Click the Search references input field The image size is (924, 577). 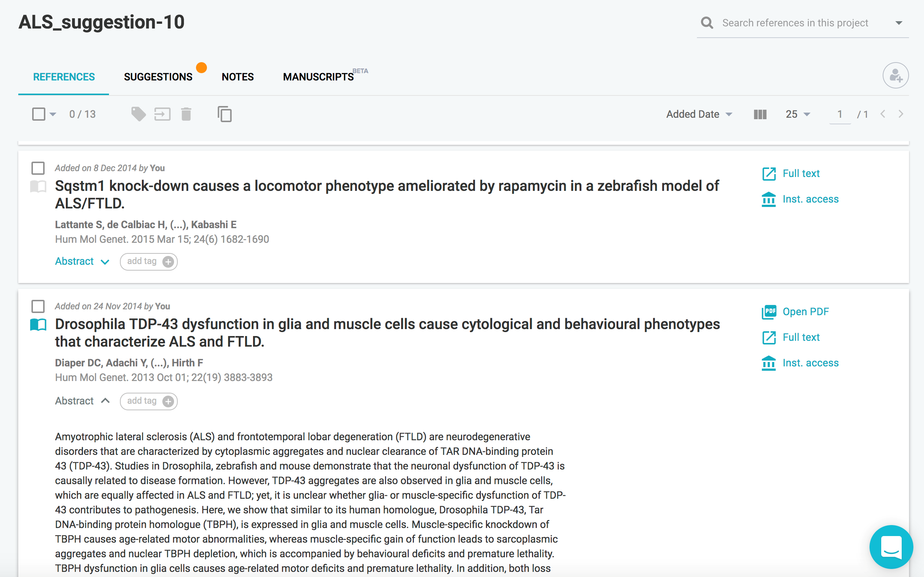coord(795,23)
